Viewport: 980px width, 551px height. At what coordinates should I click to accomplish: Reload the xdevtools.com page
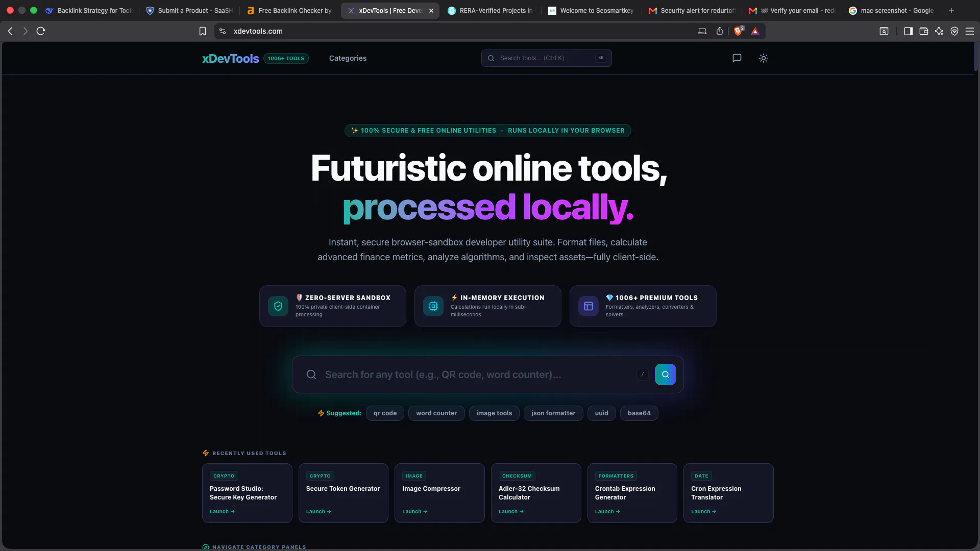point(41,31)
